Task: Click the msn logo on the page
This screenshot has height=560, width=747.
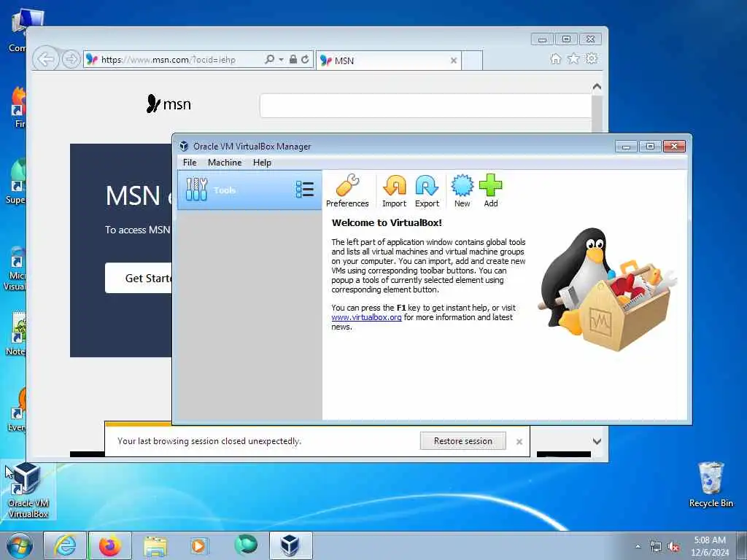Action: point(169,104)
